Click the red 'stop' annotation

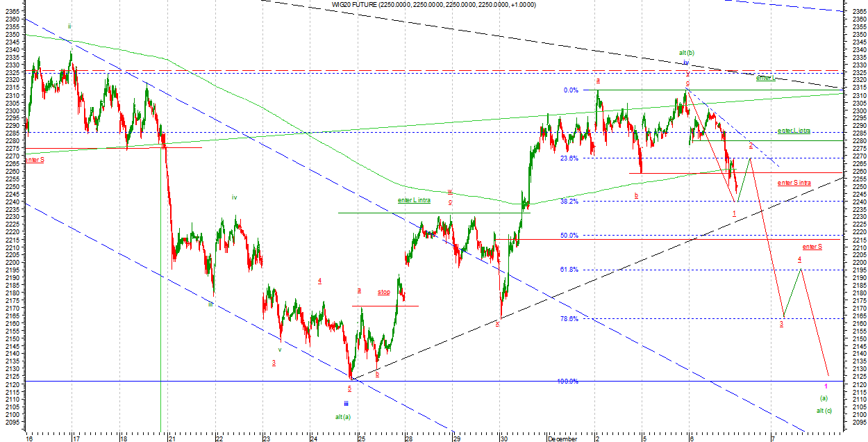(384, 292)
